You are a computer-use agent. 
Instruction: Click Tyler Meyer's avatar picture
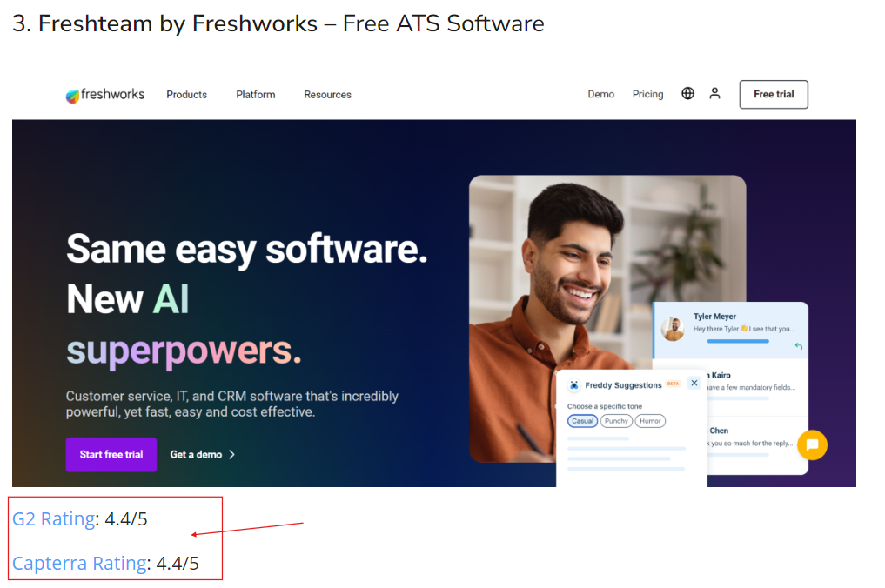click(x=673, y=329)
